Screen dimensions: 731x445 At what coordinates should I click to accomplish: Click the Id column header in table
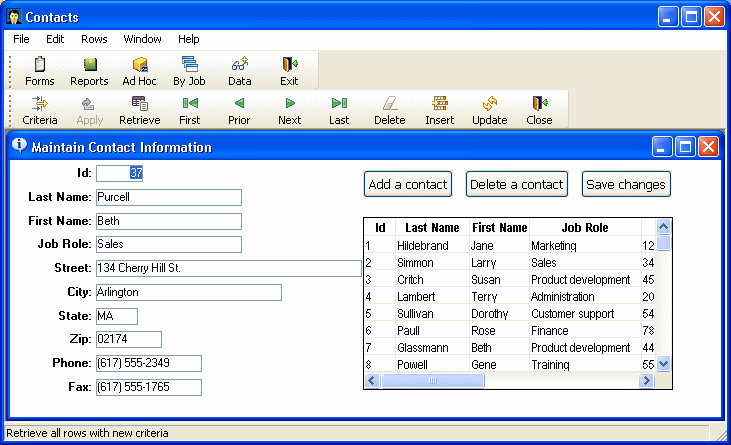[x=380, y=227]
